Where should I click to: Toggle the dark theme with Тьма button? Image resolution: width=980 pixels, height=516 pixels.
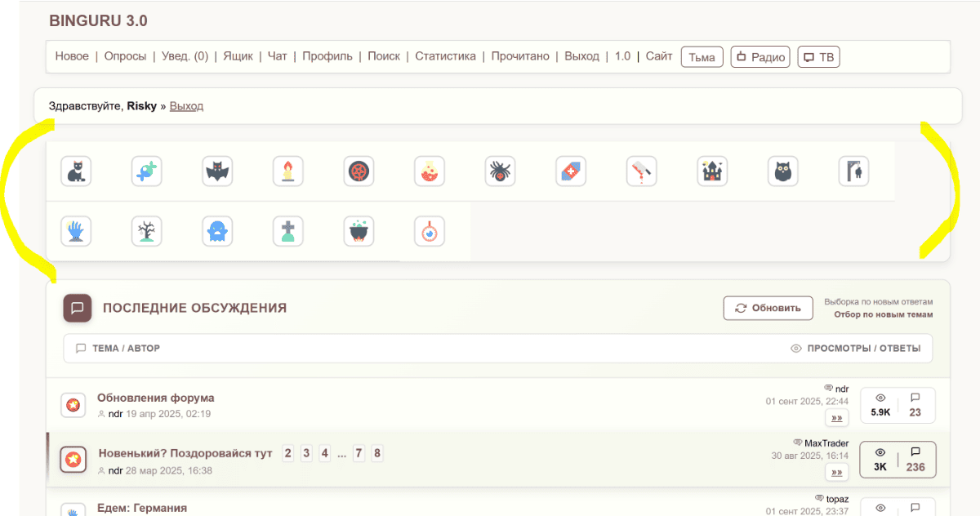[x=702, y=57]
